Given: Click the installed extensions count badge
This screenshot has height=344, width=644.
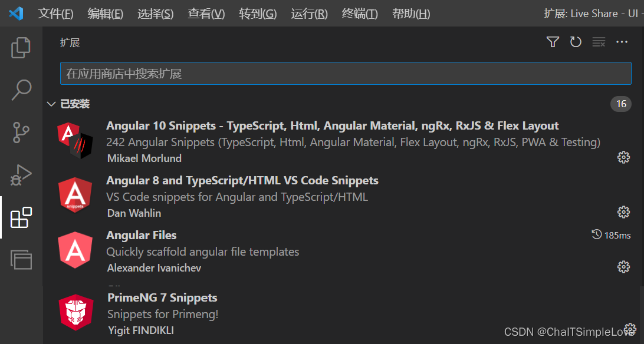Looking at the screenshot, I should click(x=621, y=104).
